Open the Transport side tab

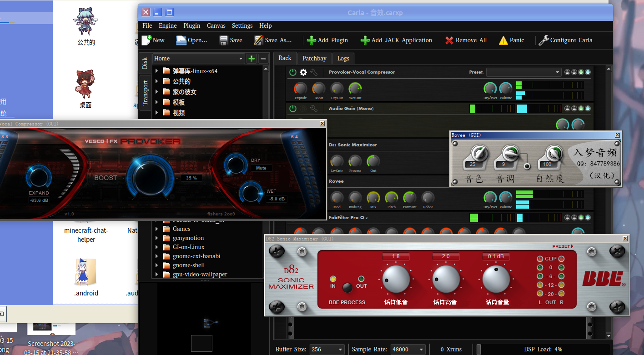pos(145,93)
